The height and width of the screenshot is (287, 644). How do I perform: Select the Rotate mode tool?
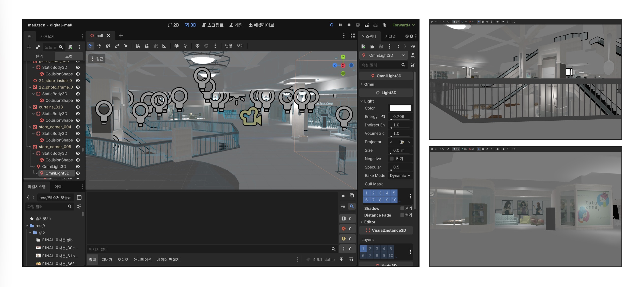tap(108, 46)
